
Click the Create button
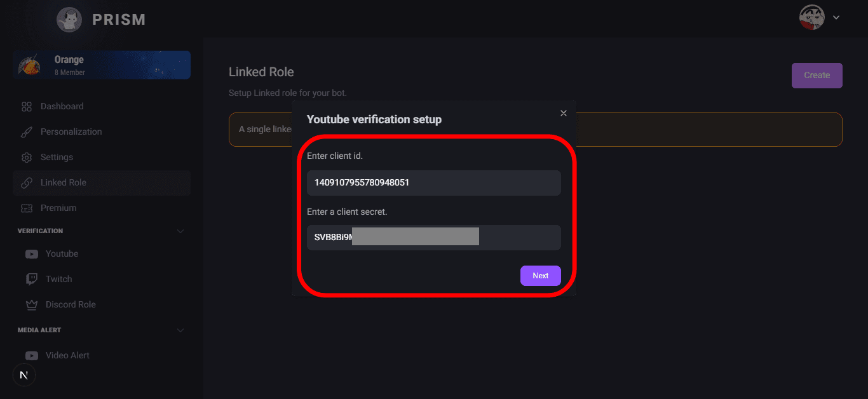[817, 75]
